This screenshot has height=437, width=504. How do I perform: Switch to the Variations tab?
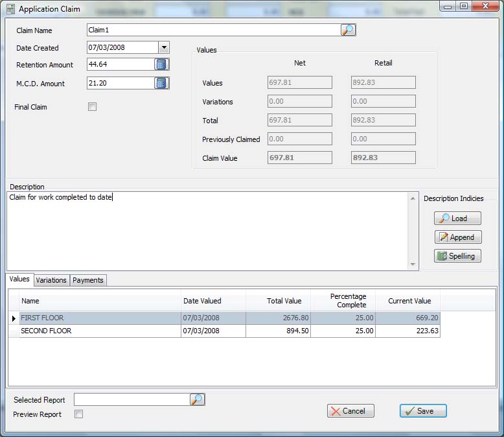(x=51, y=280)
